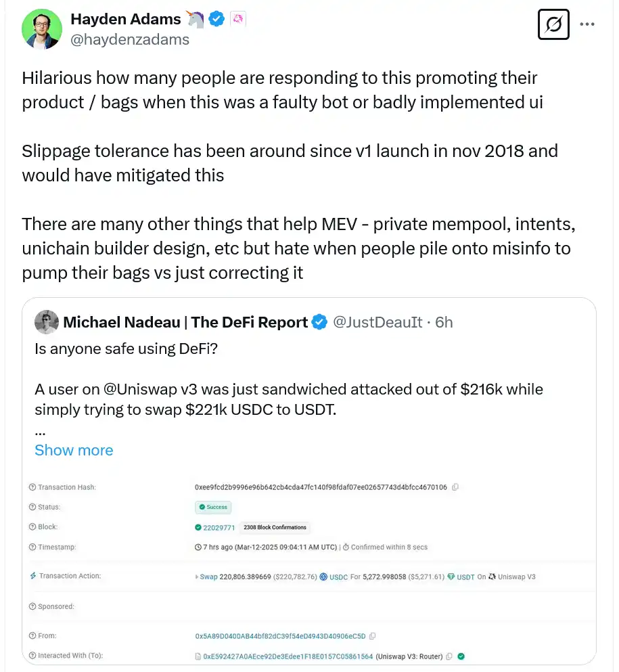
Task: Click the USDT token link
Action: point(465,577)
